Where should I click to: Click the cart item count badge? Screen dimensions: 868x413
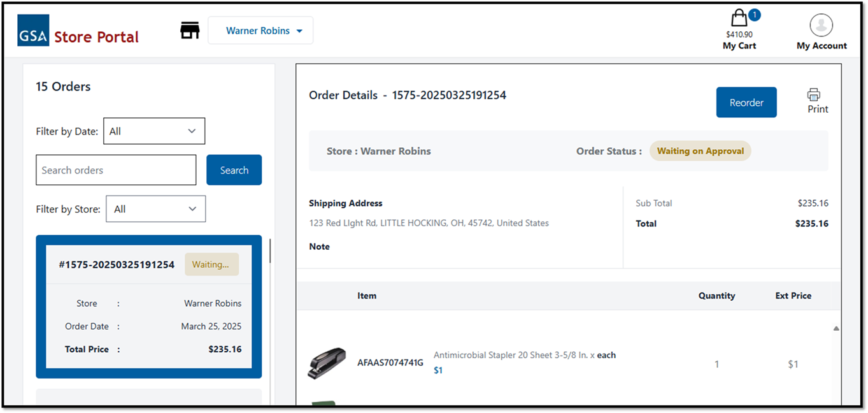tap(754, 15)
